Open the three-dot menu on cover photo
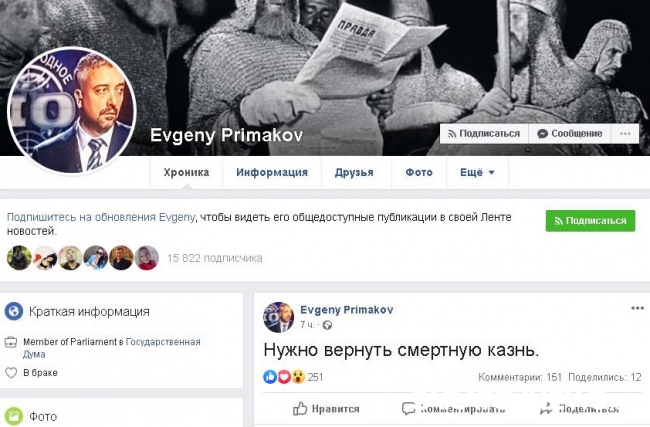The width and height of the screenshot is (650, 427). coord(625,133)
